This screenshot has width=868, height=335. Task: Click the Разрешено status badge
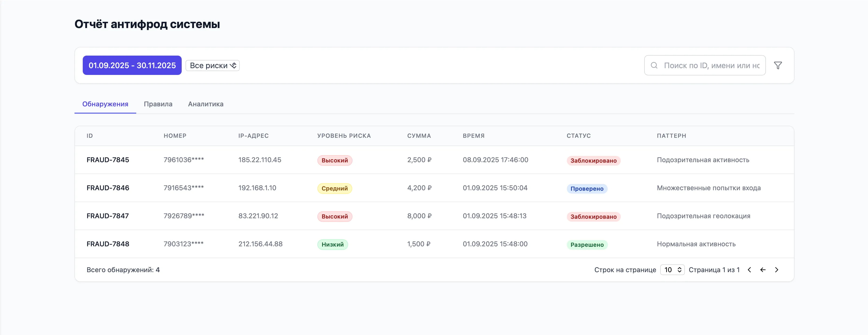click(x=587, y=245)
